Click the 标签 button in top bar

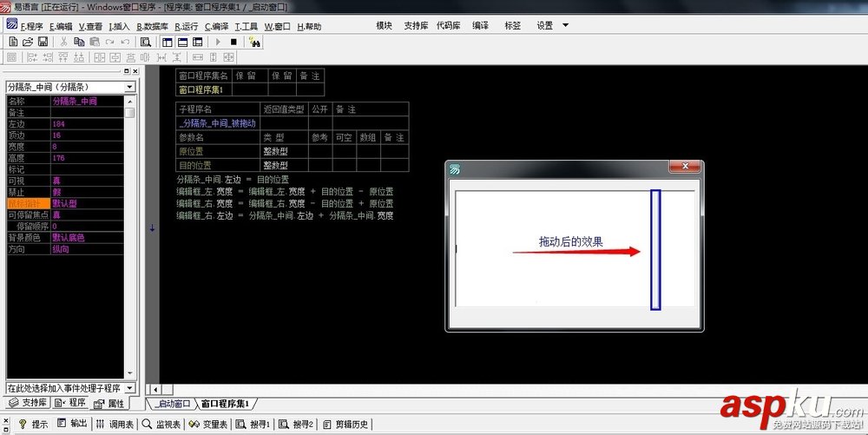[x=513, y=25]
